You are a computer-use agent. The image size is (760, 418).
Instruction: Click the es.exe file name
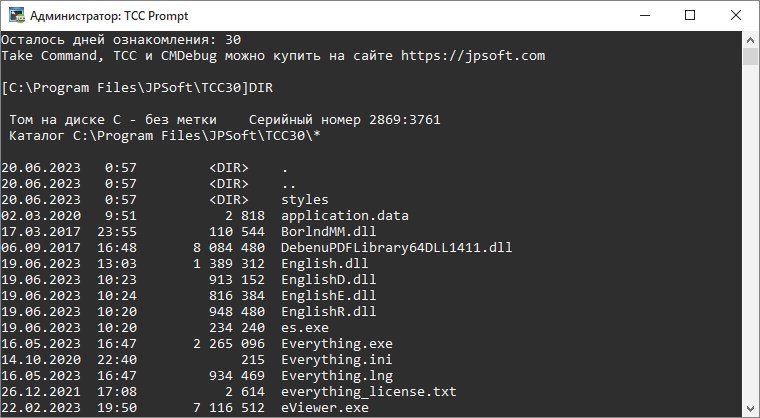pos(305,328)
